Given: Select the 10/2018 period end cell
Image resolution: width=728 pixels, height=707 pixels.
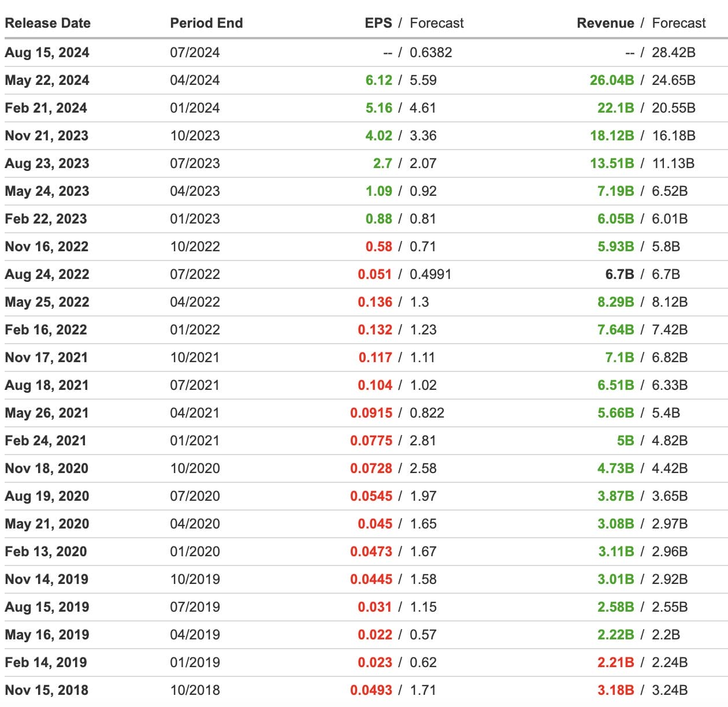Looking at the screenshot, I should [195, 690].
